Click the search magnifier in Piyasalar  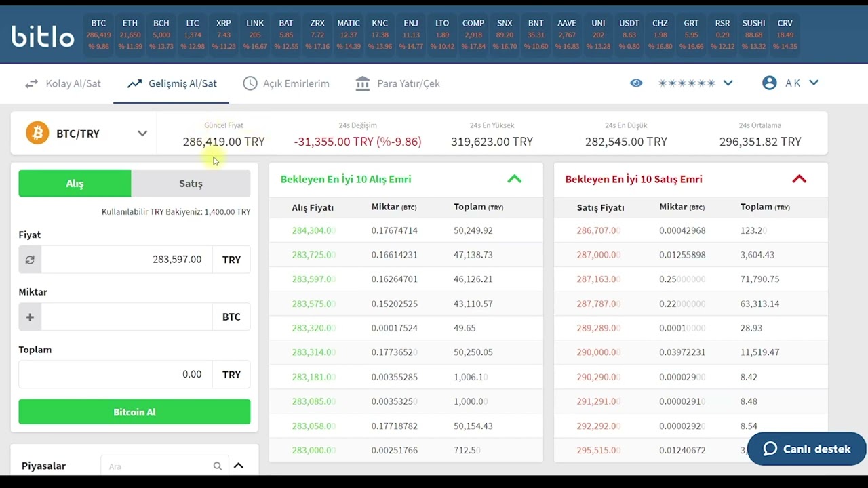[x=218, y=466]
